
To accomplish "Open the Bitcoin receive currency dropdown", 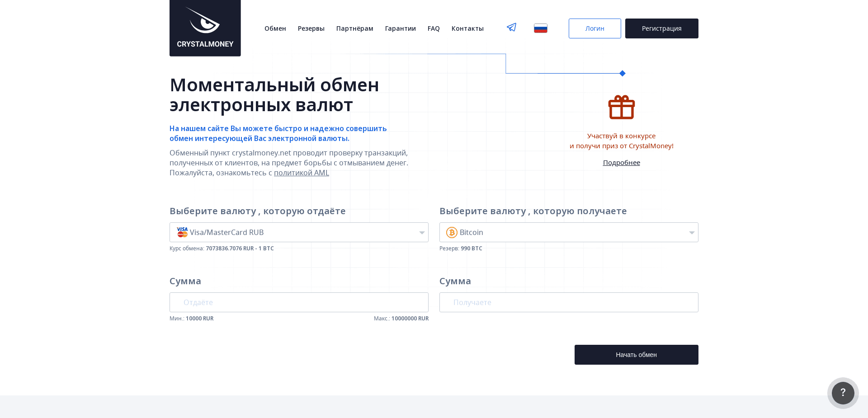I will click(x=569, y=232).
